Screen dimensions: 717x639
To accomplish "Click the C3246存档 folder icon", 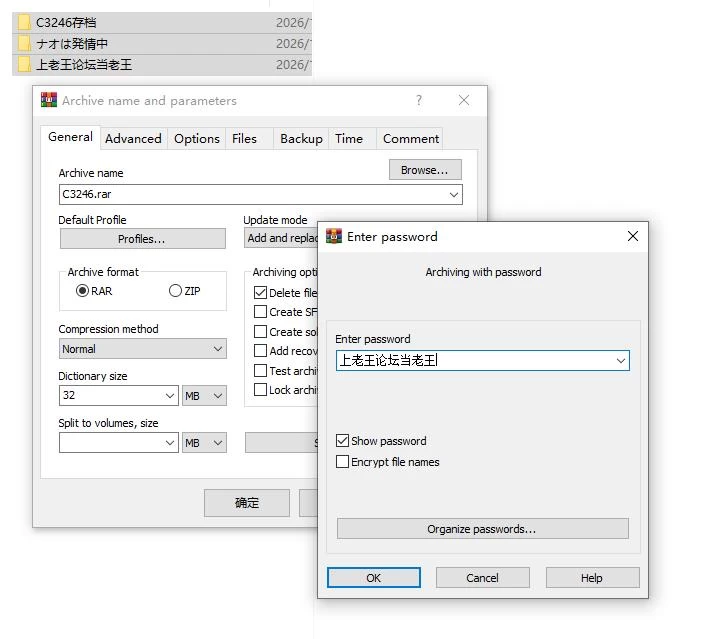I will [x=24, y=22].
